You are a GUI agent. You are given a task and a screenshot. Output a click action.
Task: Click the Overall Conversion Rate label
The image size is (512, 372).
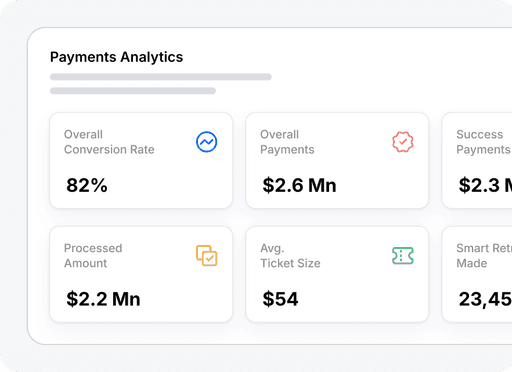point(109,142)
